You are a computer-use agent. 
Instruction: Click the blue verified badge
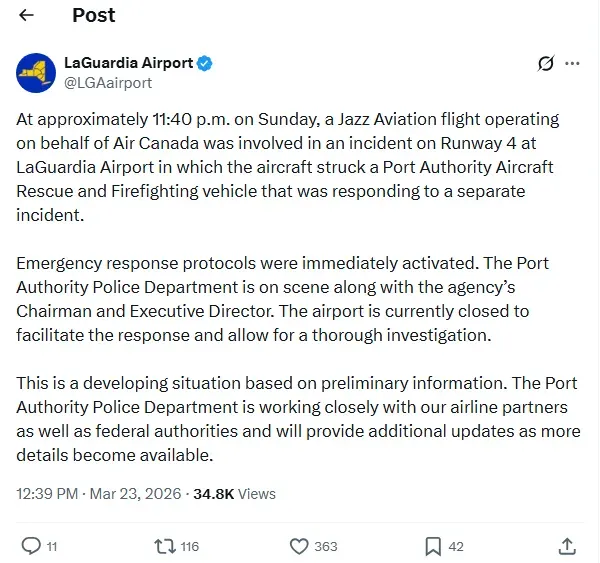pos(205,63)
